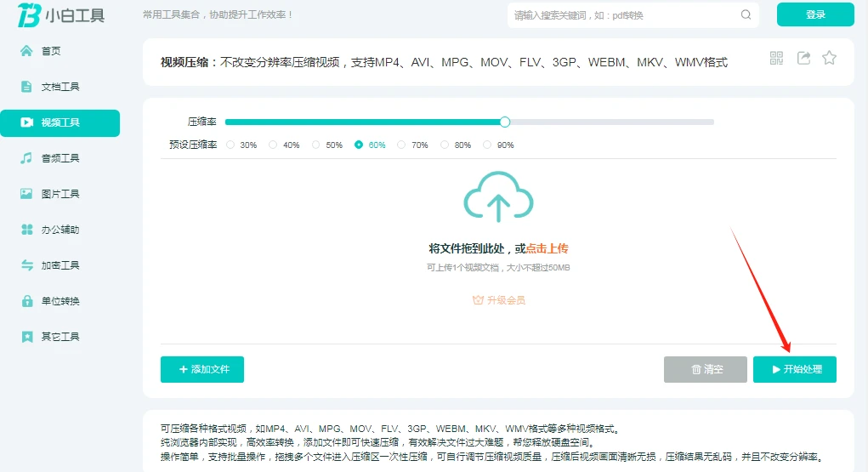Click the bookmark star icon beside 其它工具
868x472 pixels.
pos(26,336)
